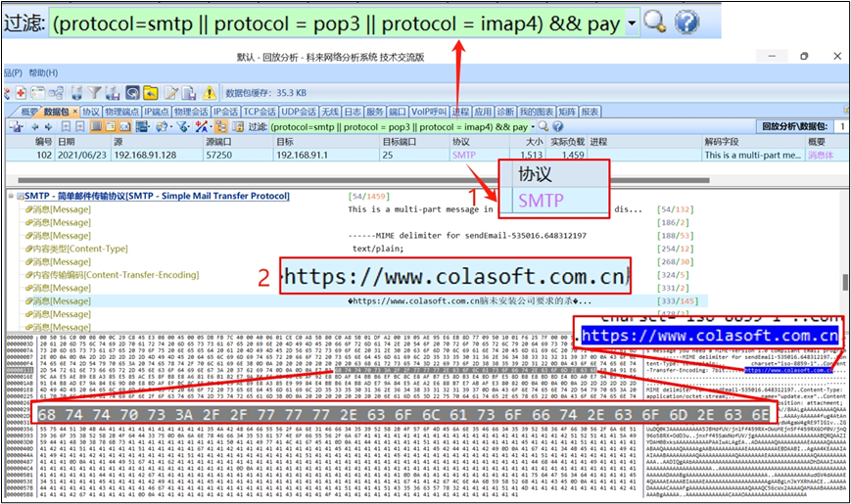Switch to the 日志 tab

pos(353,112)
